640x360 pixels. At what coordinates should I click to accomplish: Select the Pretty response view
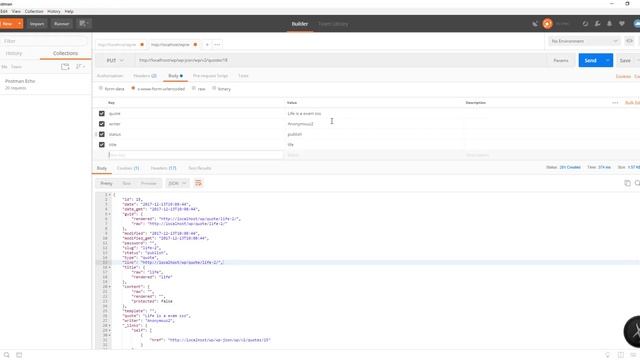[x=106, y=183]
